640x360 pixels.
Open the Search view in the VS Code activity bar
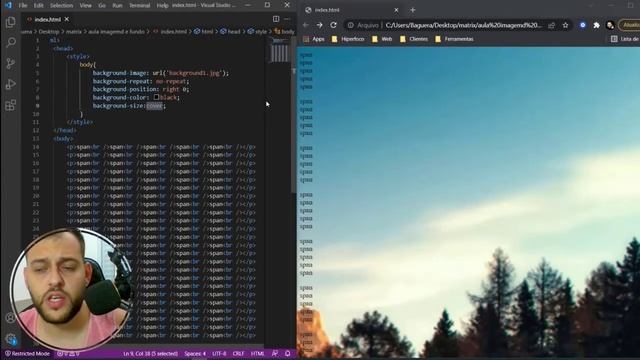pos(11,42)
